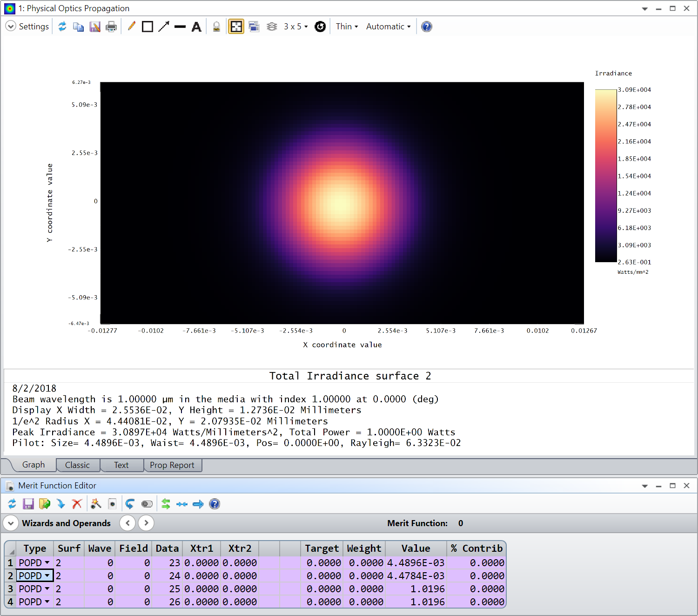This screenshot has width=698, height=616.
Task: Open the Automatic update dropdown
Action: click(389, 27)
